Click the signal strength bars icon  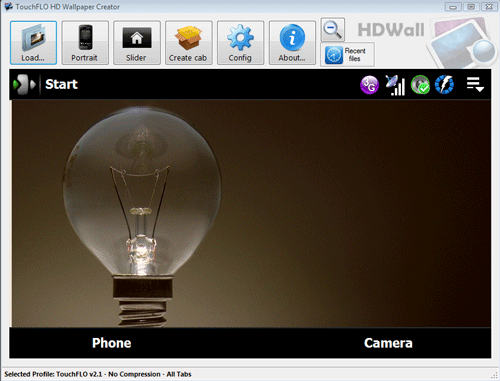point(395,85)
